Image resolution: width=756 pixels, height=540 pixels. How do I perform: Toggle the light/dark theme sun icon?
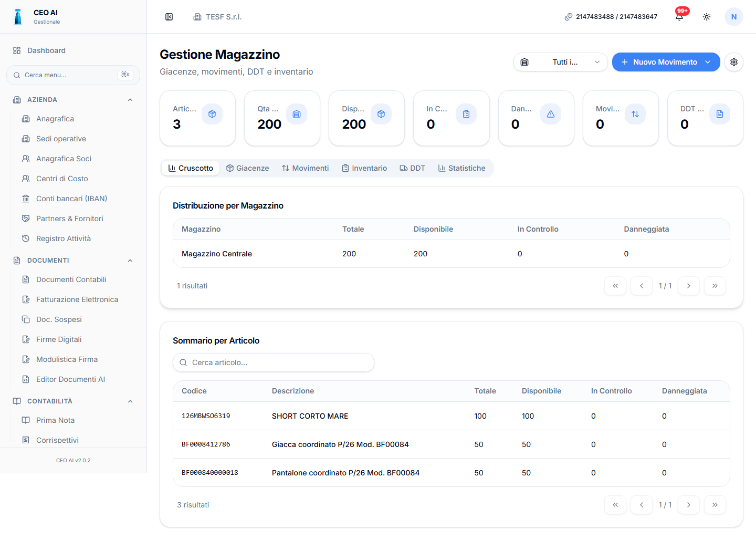[707, 17]
